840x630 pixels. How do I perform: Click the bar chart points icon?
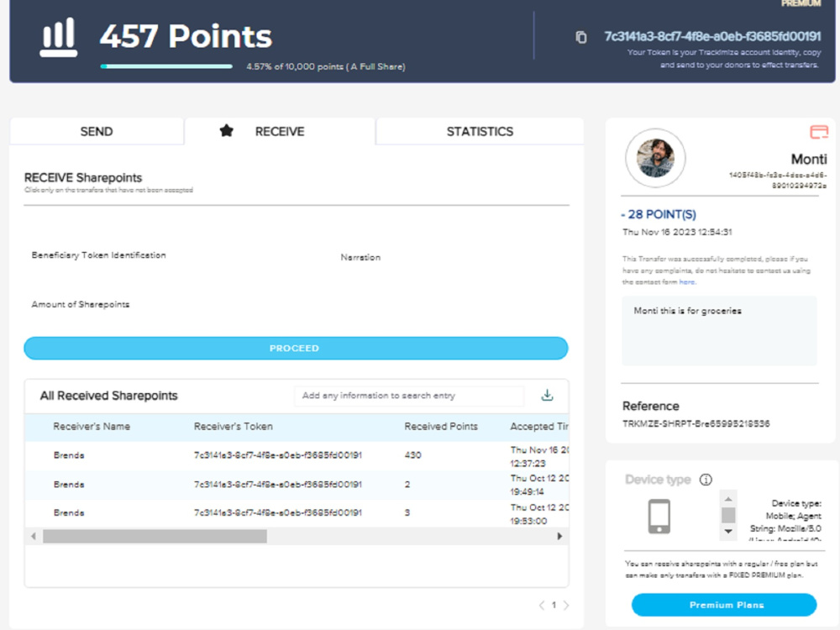pyautogui.click(x=59, y=37)
